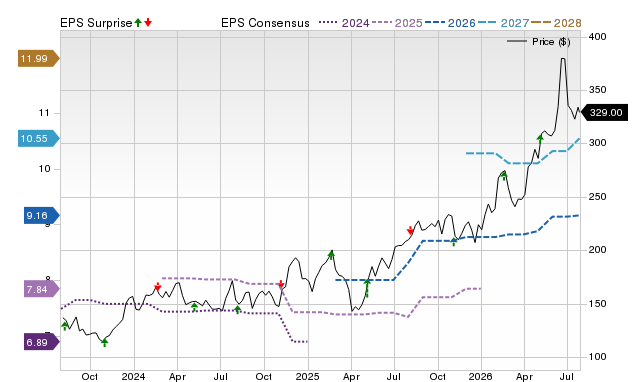
Task: Click the red surprise arrow near November 2024
Action: (x=281, y=284)
